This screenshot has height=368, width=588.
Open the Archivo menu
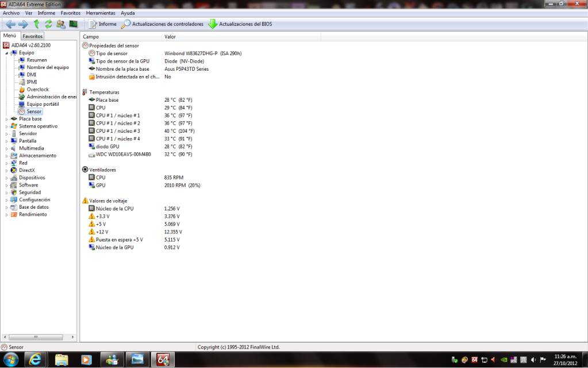11,13
